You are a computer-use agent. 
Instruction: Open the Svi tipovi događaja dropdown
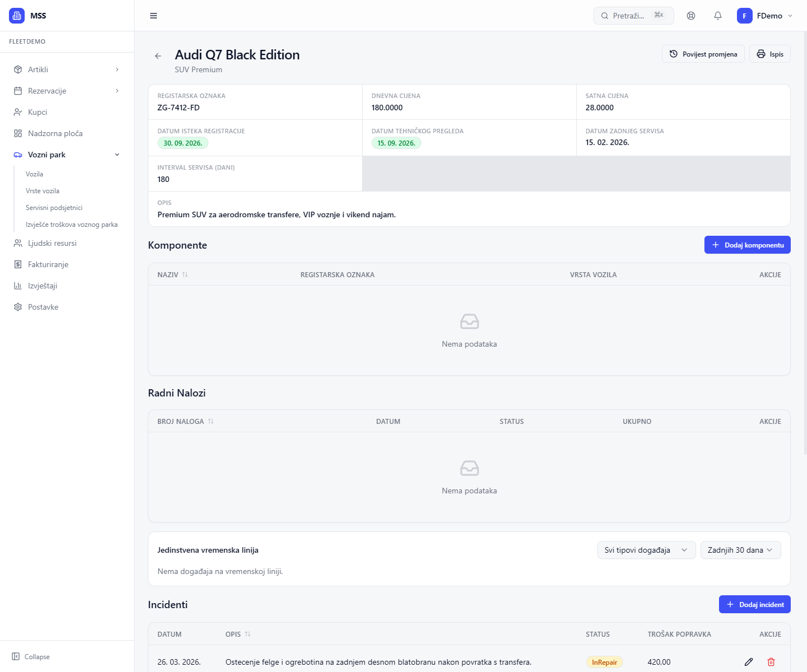646,550
